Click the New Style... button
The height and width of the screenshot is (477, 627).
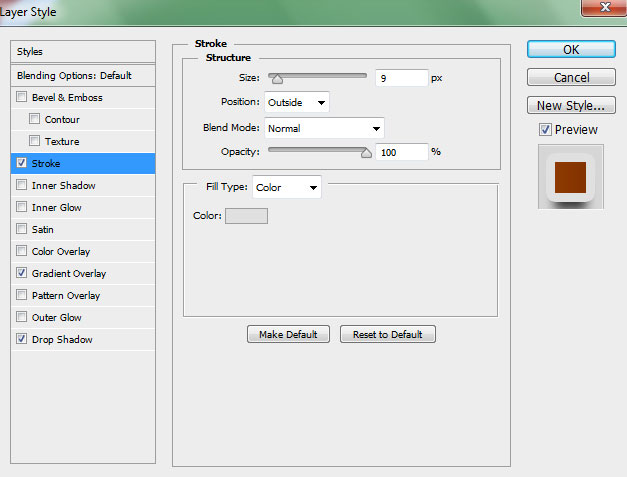pyautogui.click(x=571, y=105)
